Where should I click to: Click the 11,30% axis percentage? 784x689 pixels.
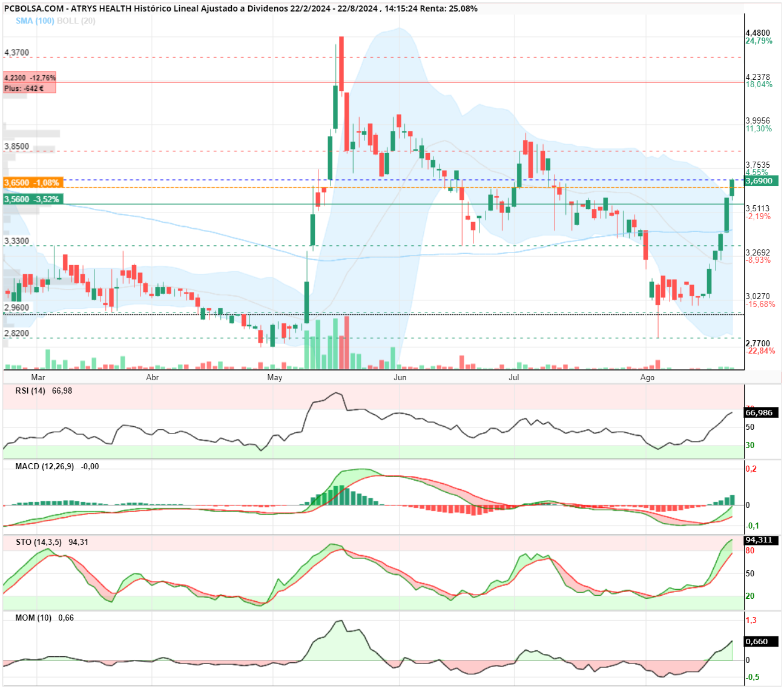point(759,128)
